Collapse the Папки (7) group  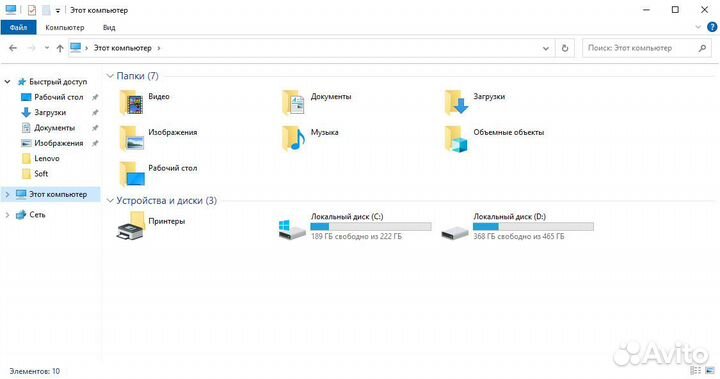110,76
